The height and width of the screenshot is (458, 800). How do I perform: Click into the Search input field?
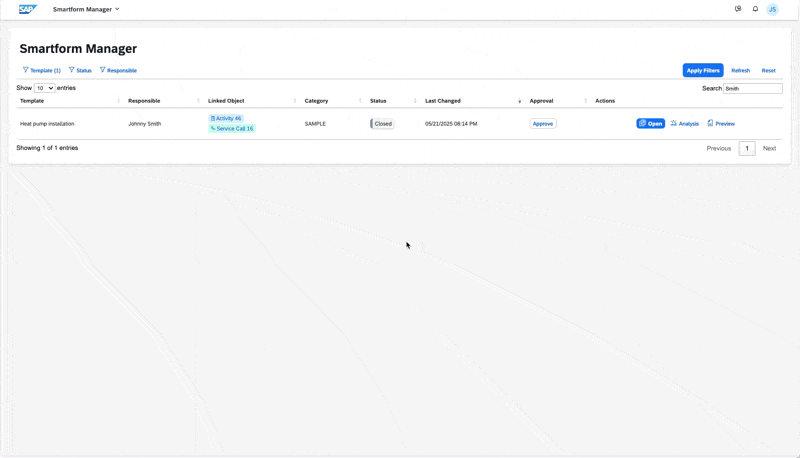click(752, 88)
